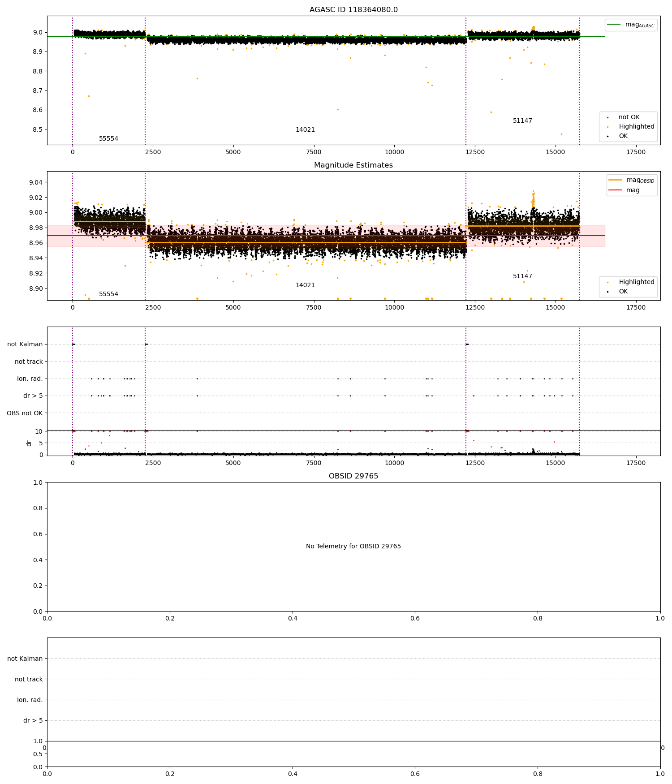Click the 'Ion. rad.' label in third panel
Image resolution: width=672 pixels, height=784 pixels.
click(30, 379)
